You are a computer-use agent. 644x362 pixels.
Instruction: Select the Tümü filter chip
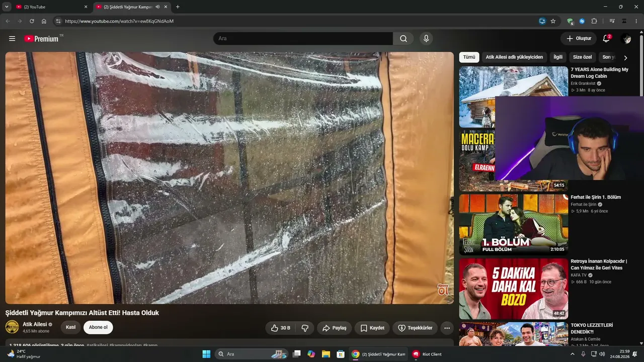pyautogui.click(x=469, y=57)
